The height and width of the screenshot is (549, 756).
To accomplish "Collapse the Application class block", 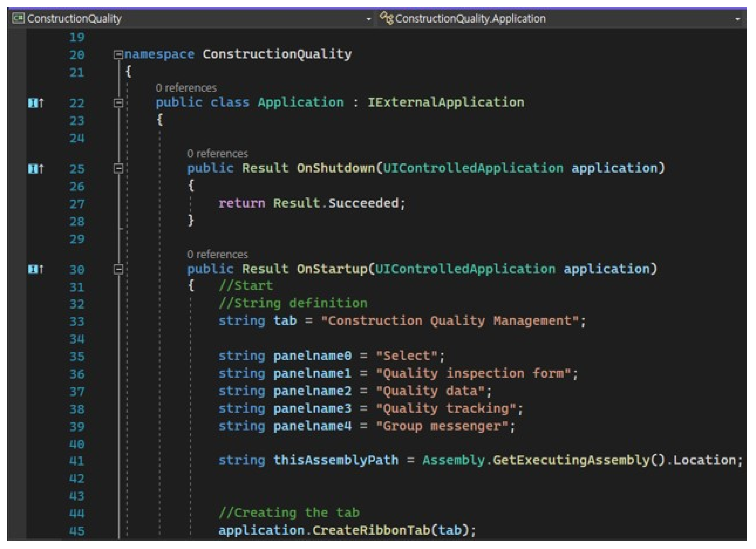I will coord(118,103).
